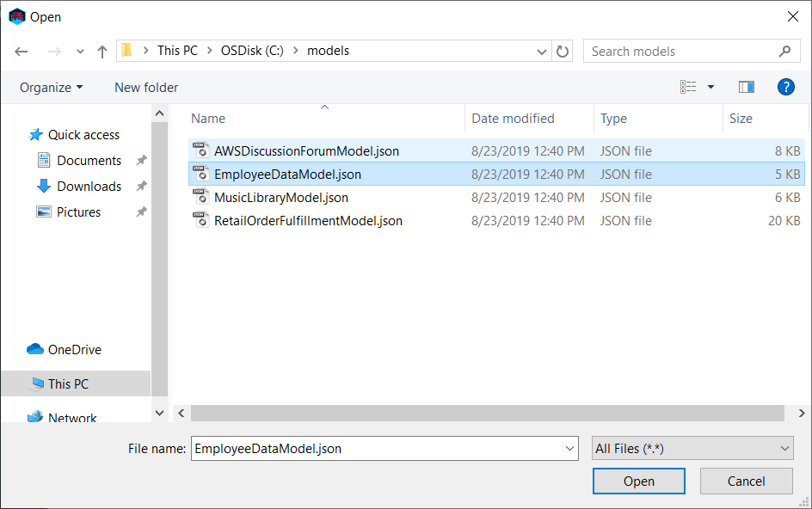Viewport: 812px width, 509px height.
Task: Click the back navigation arrow
Action: [21, 51]
